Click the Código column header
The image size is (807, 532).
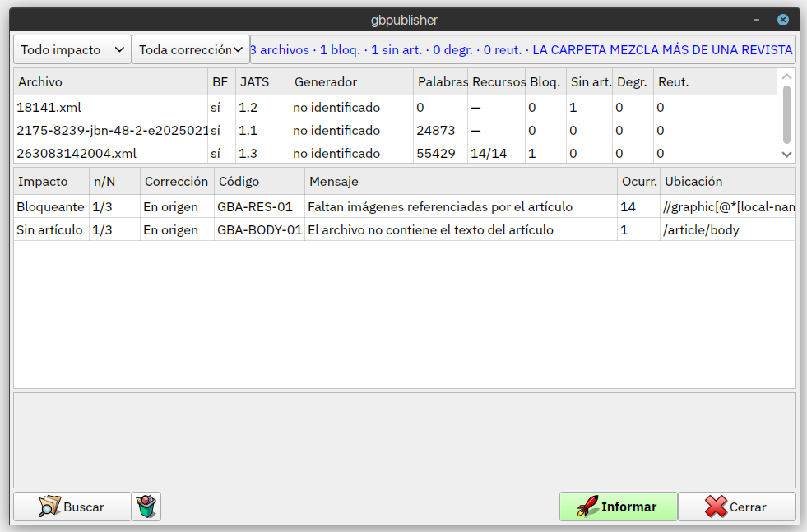point(259,182)
